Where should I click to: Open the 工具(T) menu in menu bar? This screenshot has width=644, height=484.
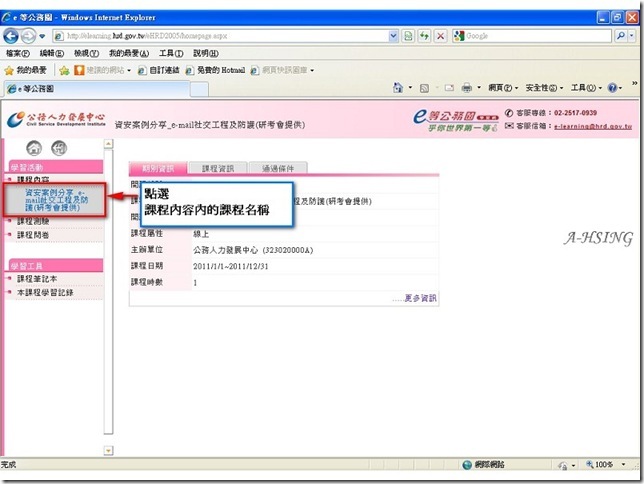click(171, 53)
